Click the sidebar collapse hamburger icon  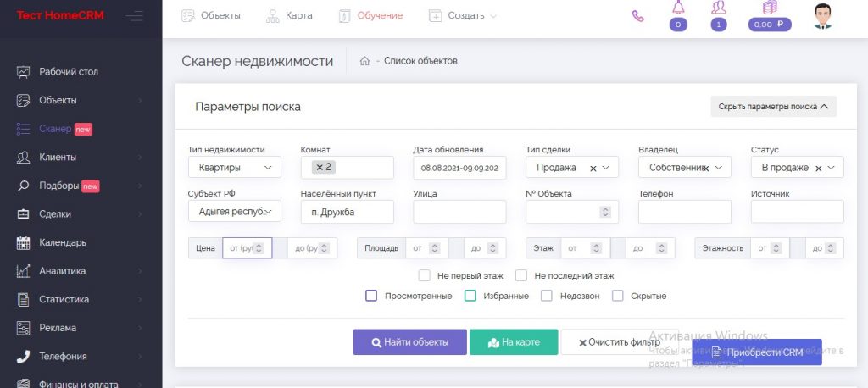[x=134, y=15]
